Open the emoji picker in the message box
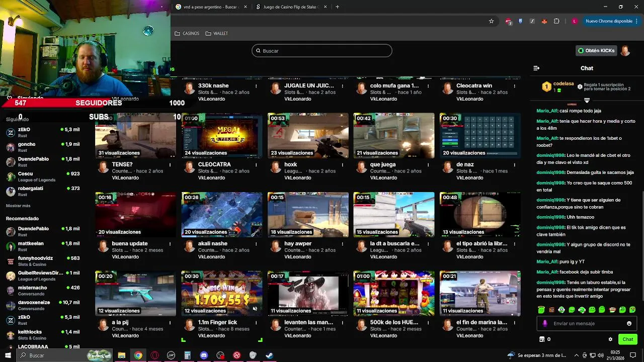This screenshot has width=644, height=362. pos(629,324)
